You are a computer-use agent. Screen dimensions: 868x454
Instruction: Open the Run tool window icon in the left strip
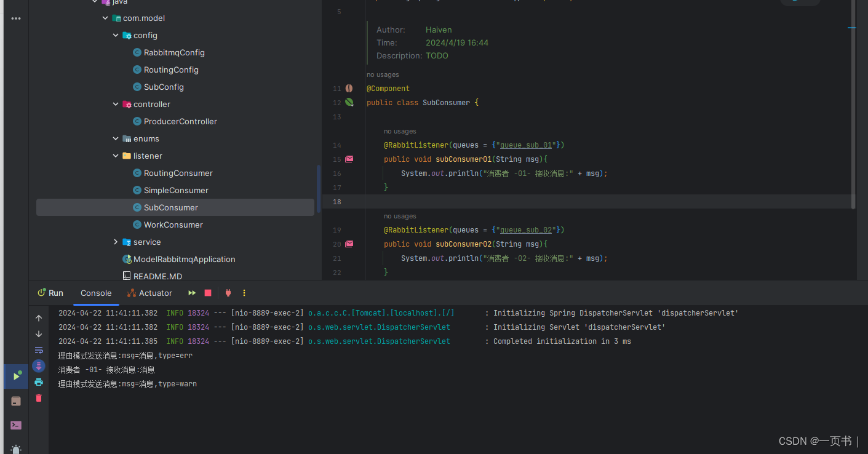click(17, 376)
